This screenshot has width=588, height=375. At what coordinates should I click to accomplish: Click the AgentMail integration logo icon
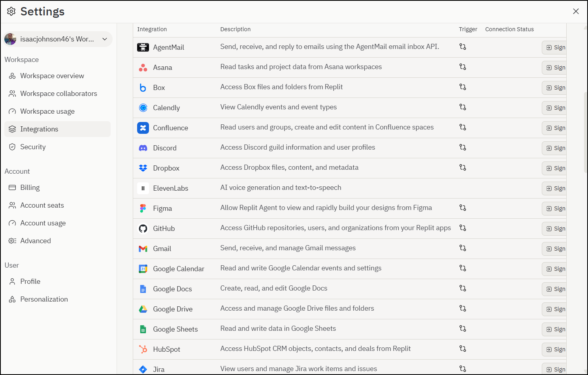tap(143, 47)
